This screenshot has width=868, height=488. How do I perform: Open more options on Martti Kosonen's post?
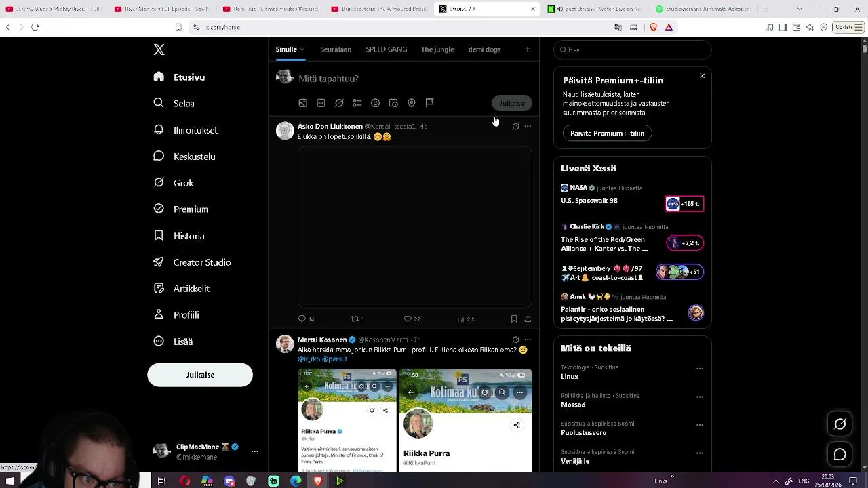coord(528,340)
